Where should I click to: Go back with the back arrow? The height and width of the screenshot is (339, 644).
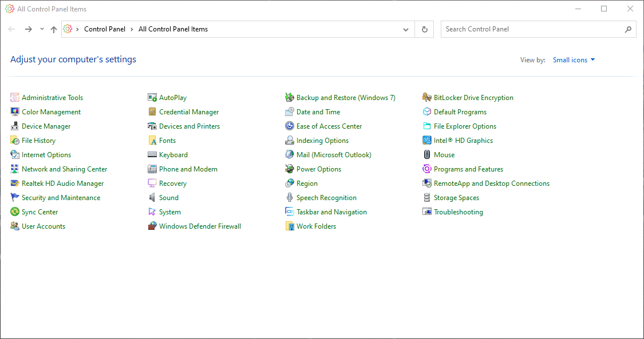(11, 29)
